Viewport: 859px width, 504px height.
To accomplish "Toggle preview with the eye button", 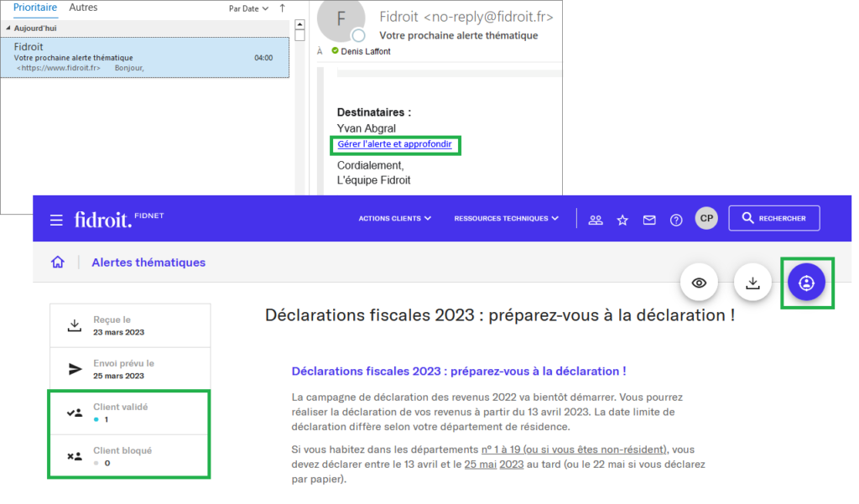I will (699, 283).
